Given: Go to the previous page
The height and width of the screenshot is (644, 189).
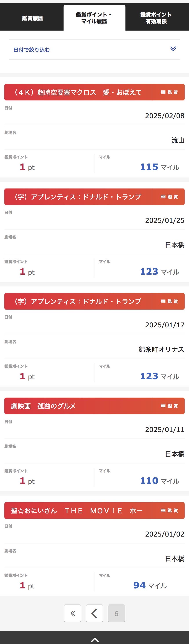Looking at the screenshot, I should 94,613.
